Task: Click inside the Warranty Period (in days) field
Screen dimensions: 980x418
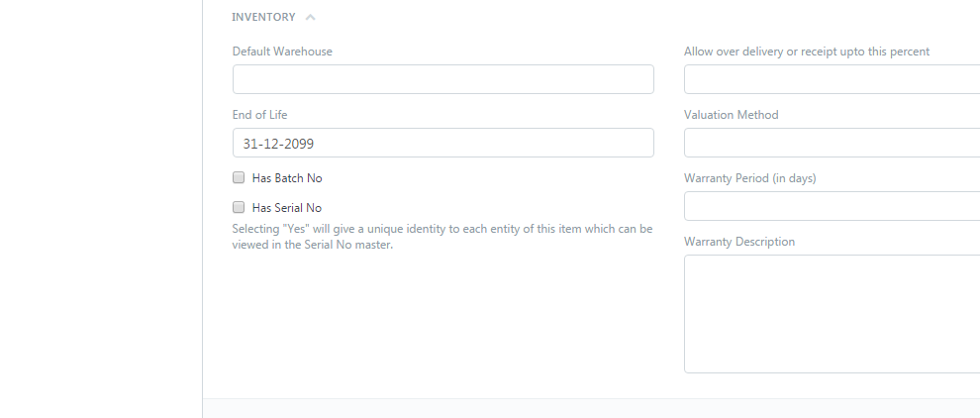Action: [832, 206]
